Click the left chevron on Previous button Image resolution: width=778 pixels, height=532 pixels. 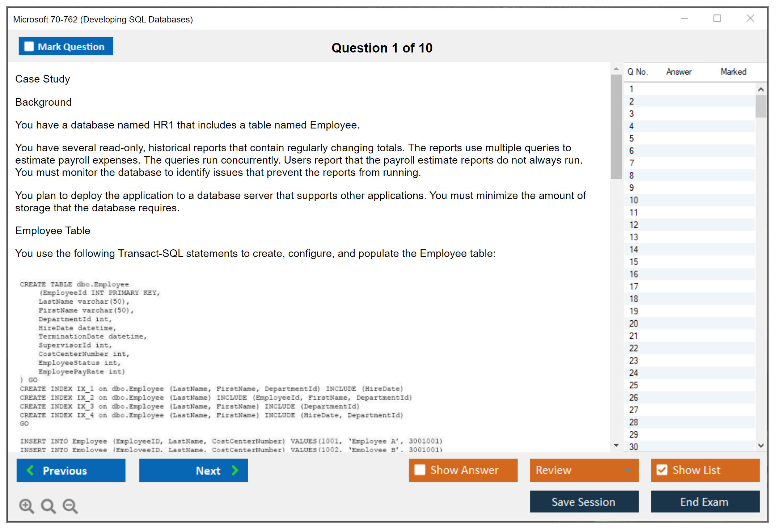pos(30,470)
